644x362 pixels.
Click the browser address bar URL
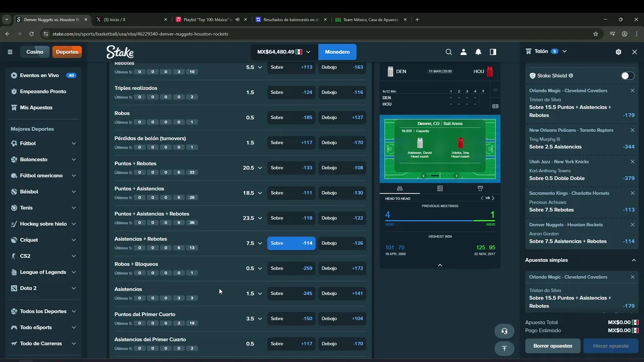140,34
